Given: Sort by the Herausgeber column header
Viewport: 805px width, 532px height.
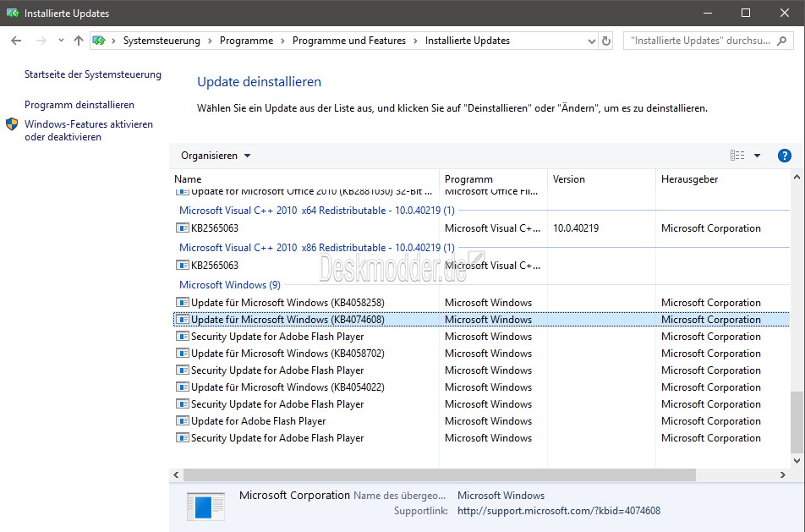Looking at the screenshot, I should 723,179.
